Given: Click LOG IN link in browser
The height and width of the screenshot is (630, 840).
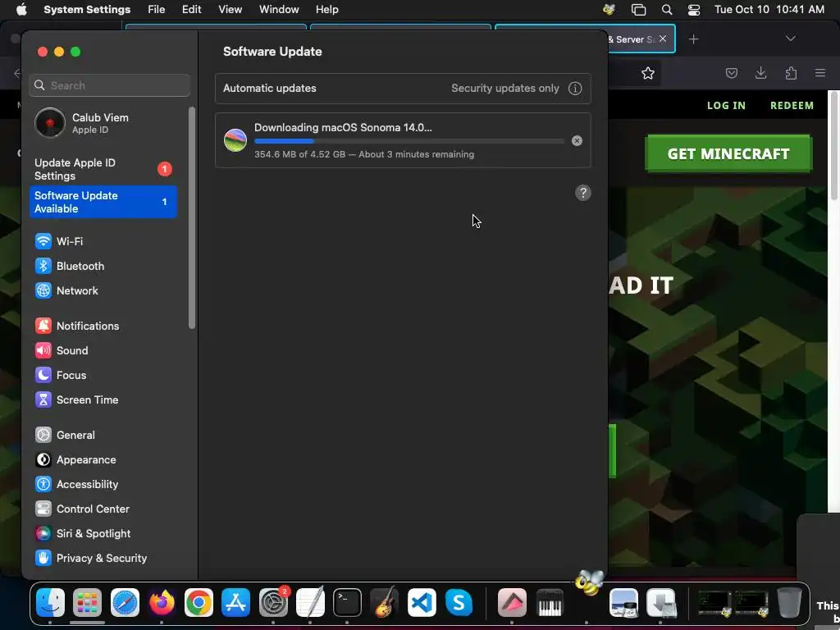Looking at the screenshot, I should [726, 106].
